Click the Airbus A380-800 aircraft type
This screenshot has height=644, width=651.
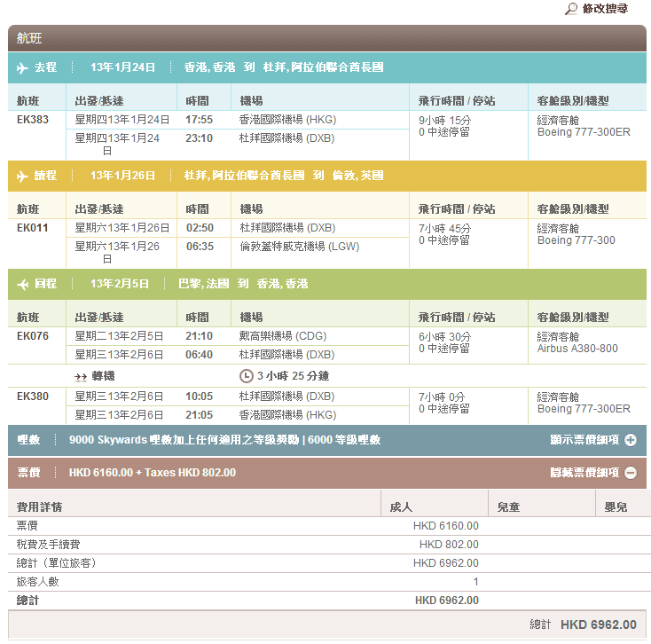[577, 349]
